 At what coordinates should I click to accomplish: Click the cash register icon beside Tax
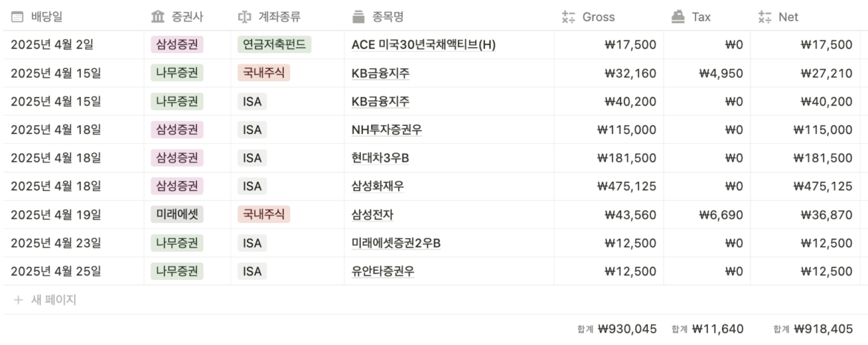pos(678,17)
